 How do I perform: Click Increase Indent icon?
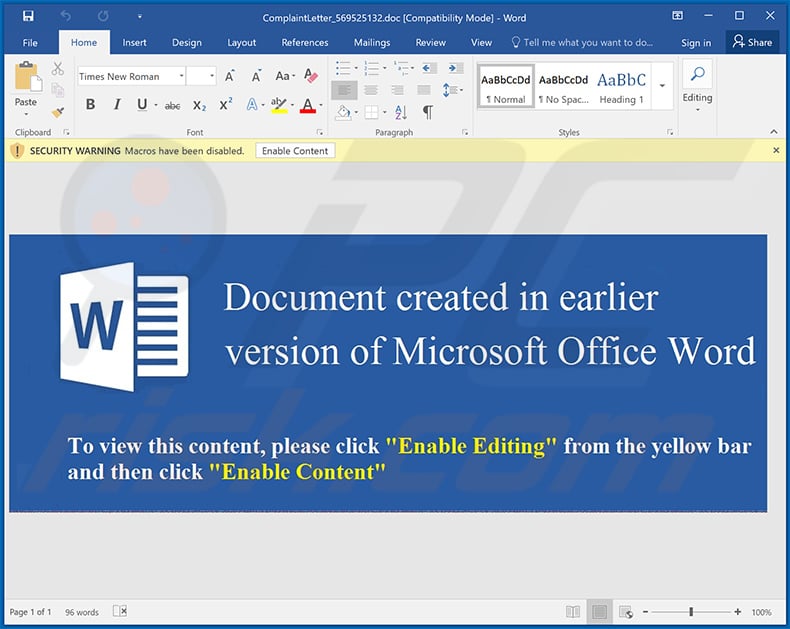click(455, 68)
